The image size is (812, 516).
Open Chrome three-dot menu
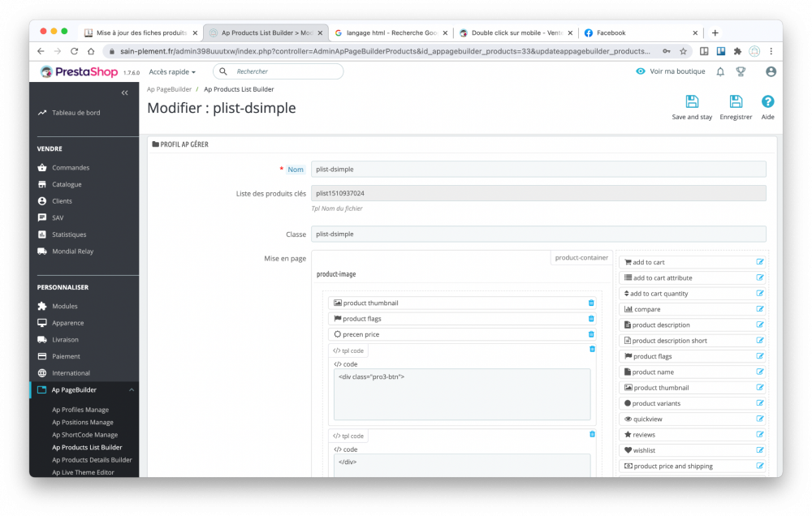coord(771,51)
